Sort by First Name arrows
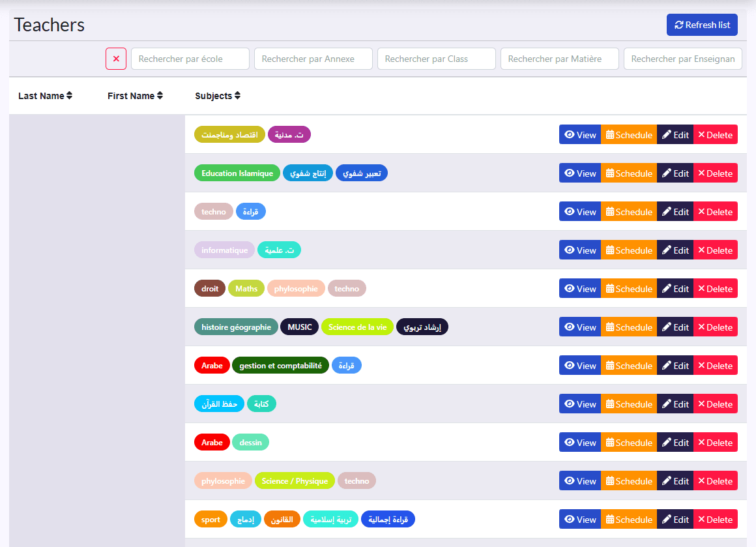756x547 pixels. (x=160, y=95)
